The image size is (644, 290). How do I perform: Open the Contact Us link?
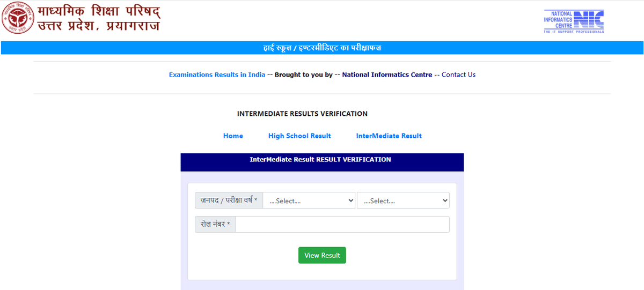tap(458, 75)
